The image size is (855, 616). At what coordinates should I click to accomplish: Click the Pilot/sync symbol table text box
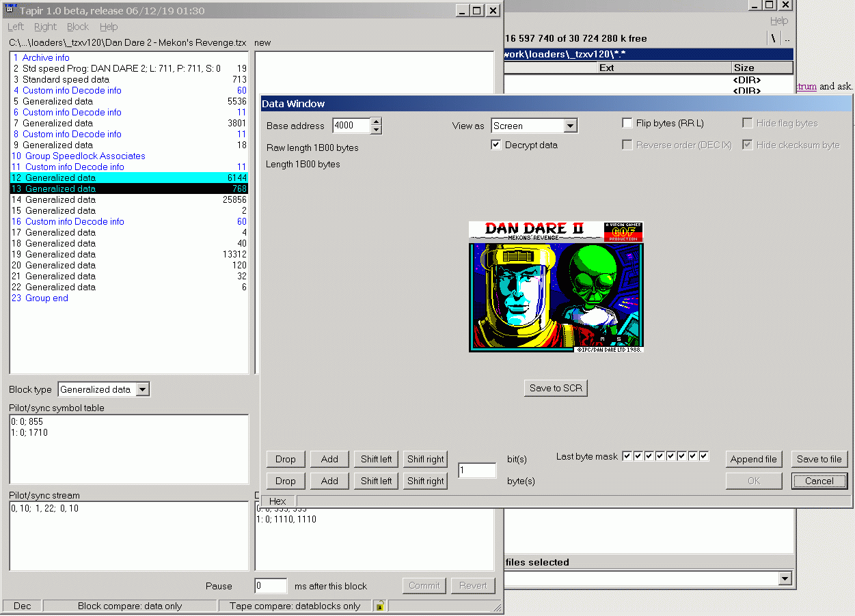(129, 449)
